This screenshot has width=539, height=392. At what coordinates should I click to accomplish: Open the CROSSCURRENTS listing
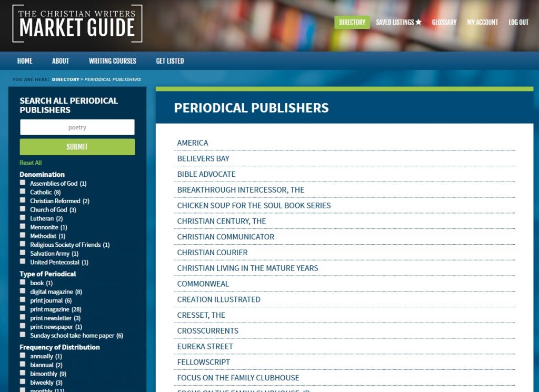click(207, 331)
